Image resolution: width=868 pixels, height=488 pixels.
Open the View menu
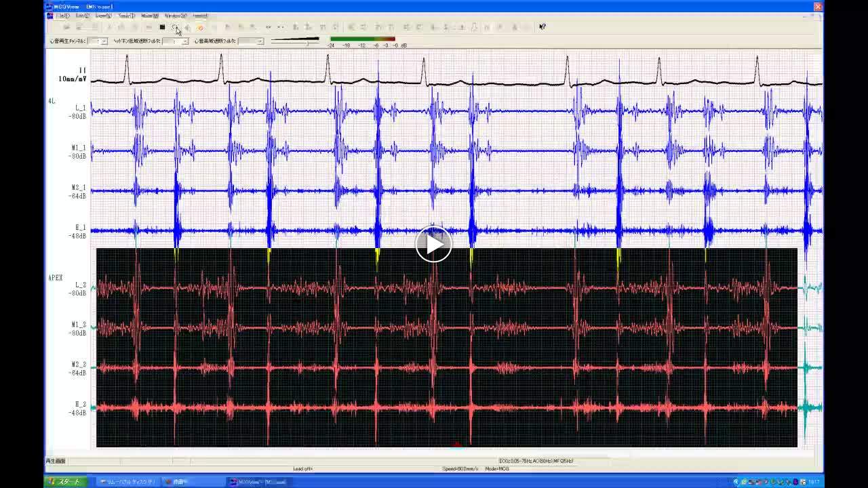(x=104, y=16)
